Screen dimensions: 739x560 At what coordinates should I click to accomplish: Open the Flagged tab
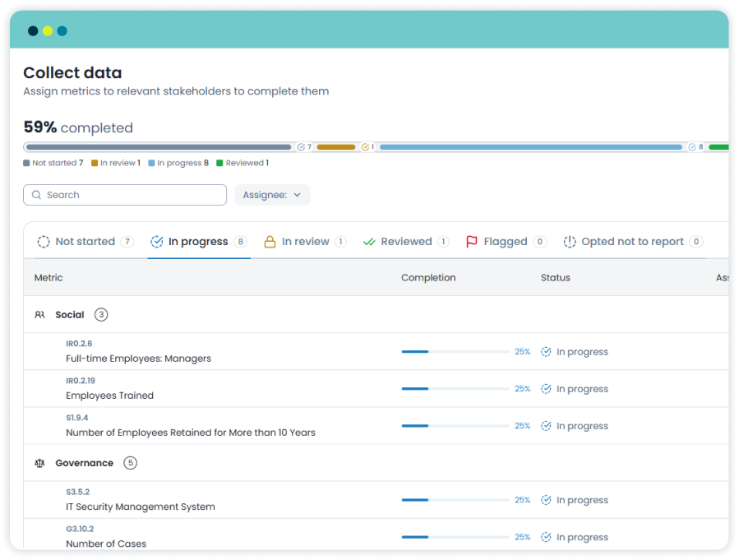click(506, 242)
